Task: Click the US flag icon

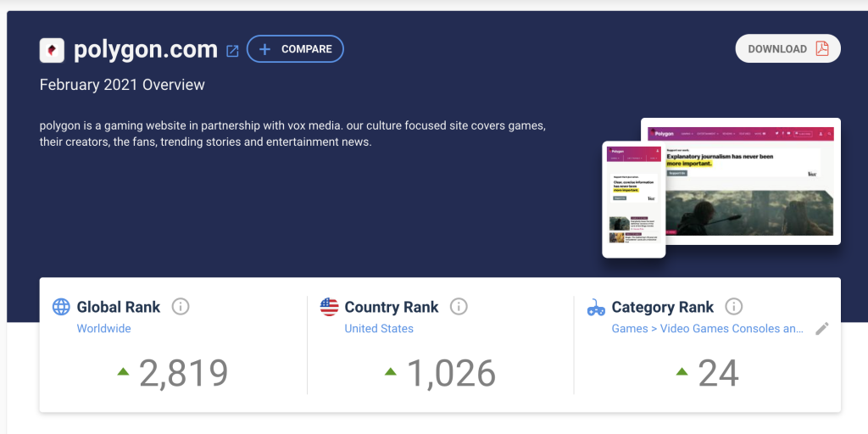Action: point(330,307)
